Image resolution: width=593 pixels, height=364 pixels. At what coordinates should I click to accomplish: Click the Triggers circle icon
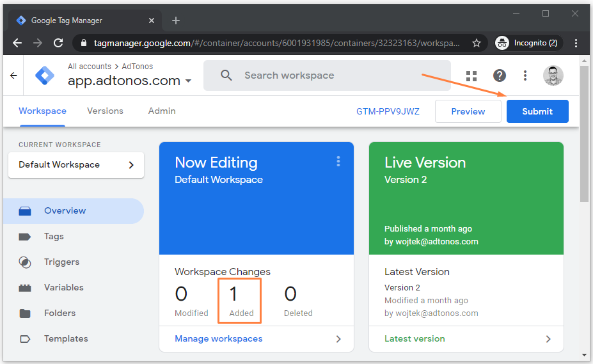pos(25,262)
